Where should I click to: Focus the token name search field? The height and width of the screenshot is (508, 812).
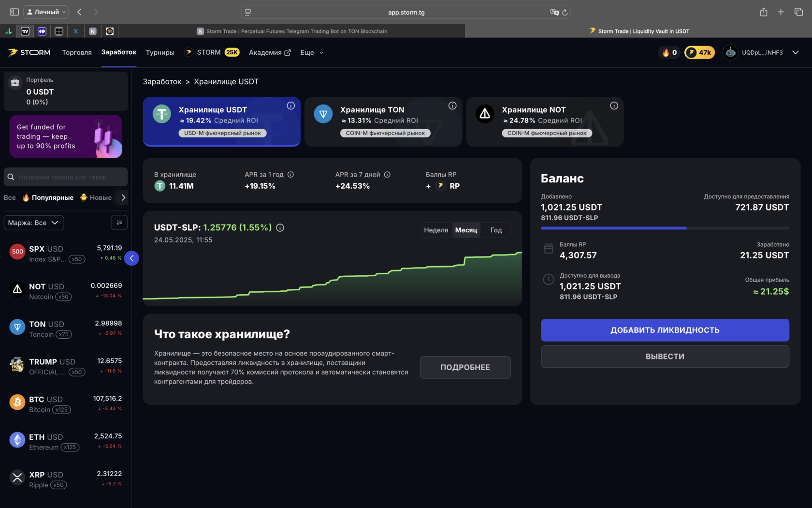[x=66, y=177]
